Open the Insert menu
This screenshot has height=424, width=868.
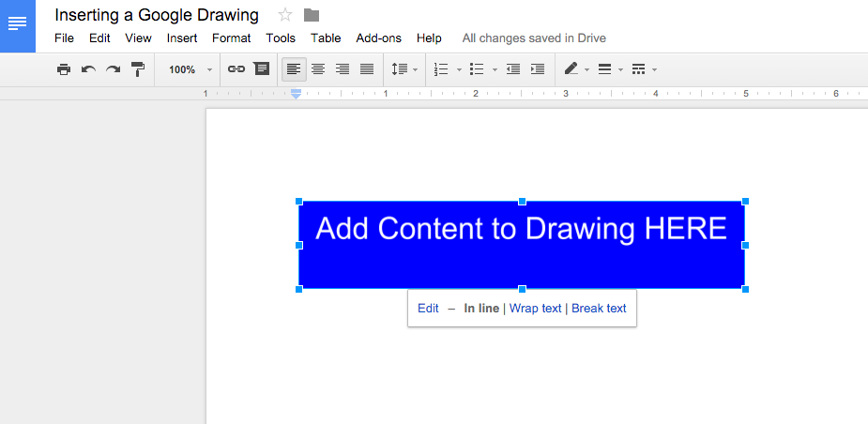(x=182, y=38)
